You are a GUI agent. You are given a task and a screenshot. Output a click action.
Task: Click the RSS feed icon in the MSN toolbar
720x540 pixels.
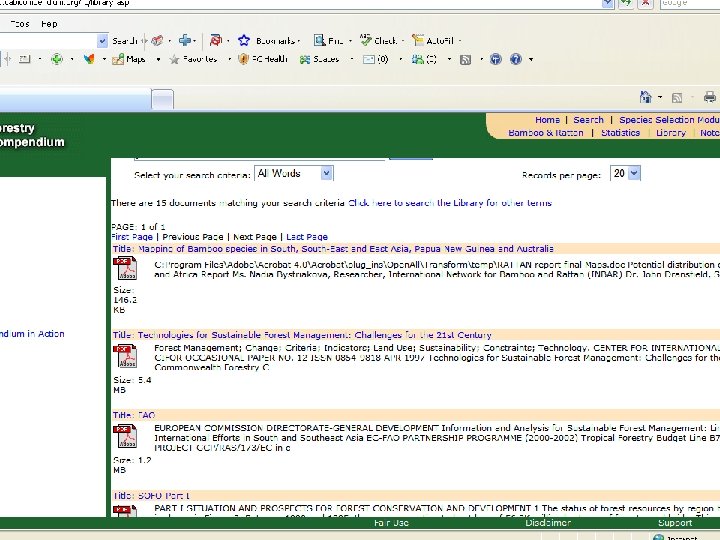[x=466, y=59]
